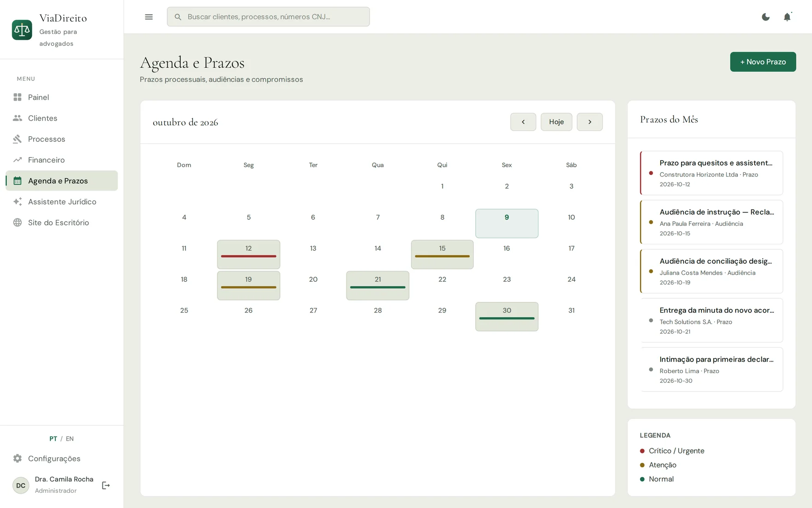Collapse sidebar with hamburger menu icon
Screen dimensions: 812x508
coord(149,17)
